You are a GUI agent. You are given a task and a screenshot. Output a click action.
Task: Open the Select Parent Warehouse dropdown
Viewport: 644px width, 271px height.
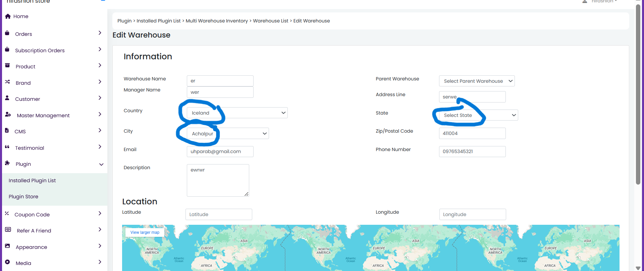pos(477,81)
